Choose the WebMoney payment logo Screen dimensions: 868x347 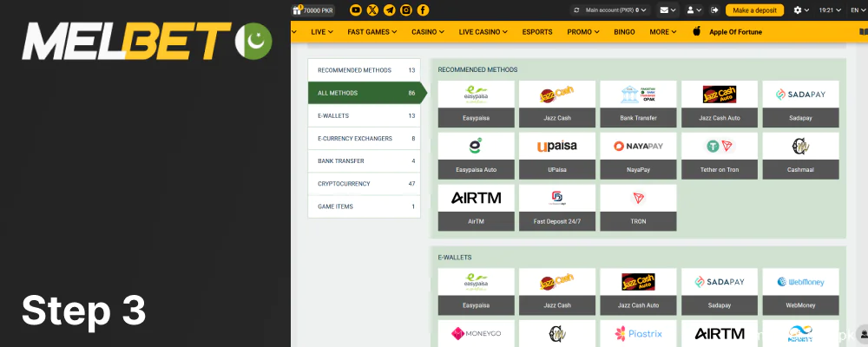(800, 282)
